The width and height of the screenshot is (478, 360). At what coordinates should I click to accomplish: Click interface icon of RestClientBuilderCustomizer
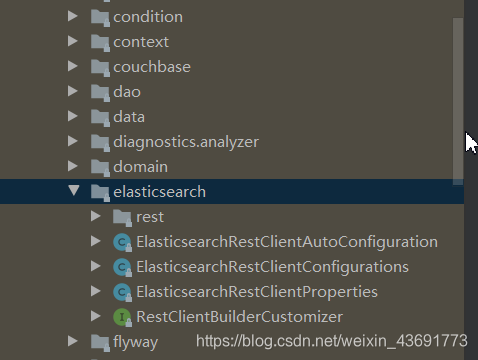pyautogui.click(x=122, y=317)
